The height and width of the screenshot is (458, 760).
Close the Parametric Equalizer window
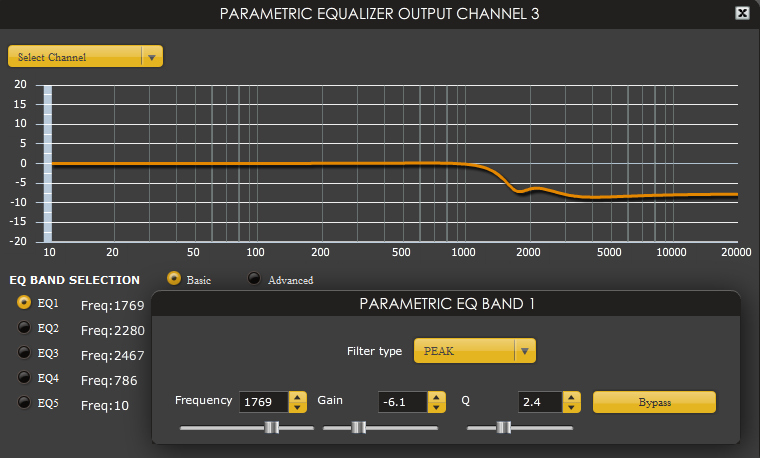pos(742,13)
